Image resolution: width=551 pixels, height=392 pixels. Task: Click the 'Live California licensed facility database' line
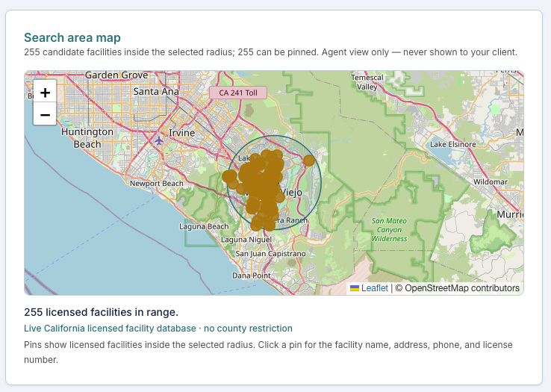click(x=158, y=329)
